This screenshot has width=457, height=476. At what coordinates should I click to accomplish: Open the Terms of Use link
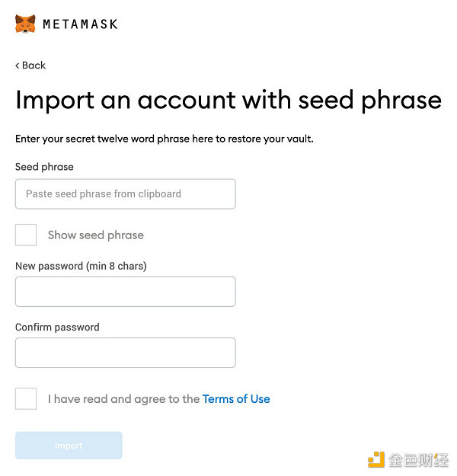pos(236,399)
